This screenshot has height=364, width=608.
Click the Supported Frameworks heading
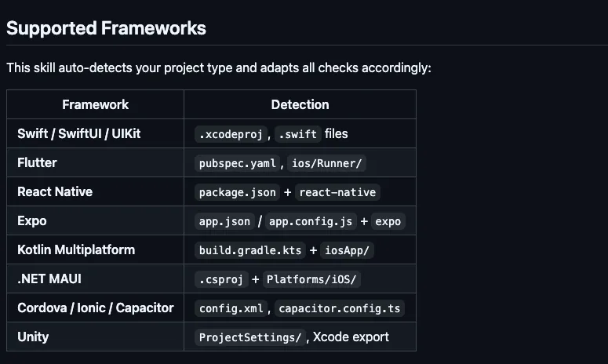click(x=106, y=29)
